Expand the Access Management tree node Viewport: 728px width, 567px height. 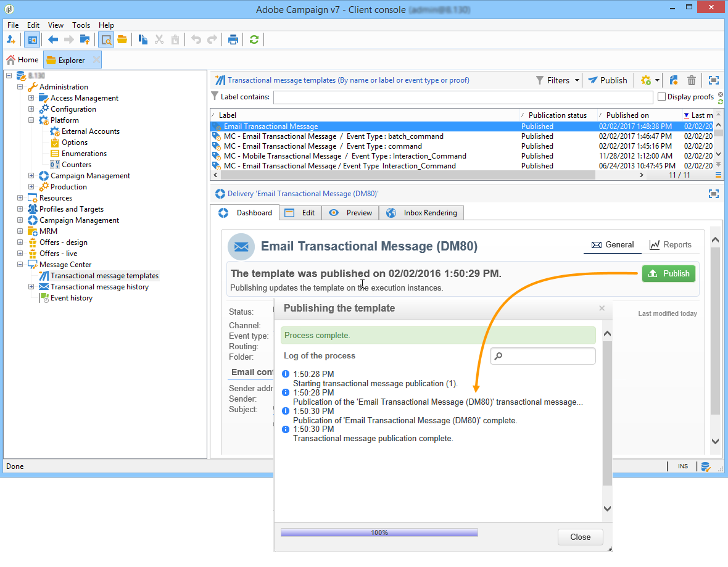pyautogui.click(x=31, y=98)
